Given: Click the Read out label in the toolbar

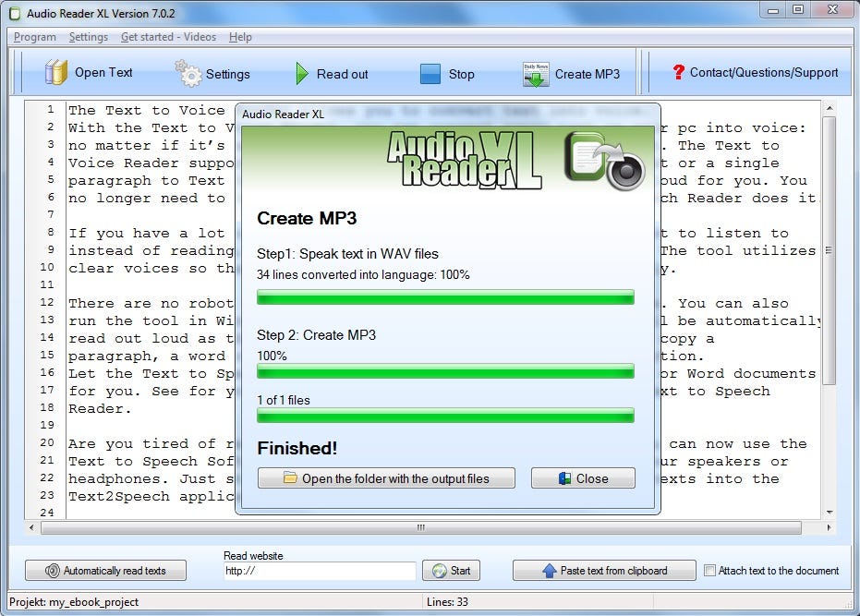Looking at the screenshot, I should pos(342,74).
